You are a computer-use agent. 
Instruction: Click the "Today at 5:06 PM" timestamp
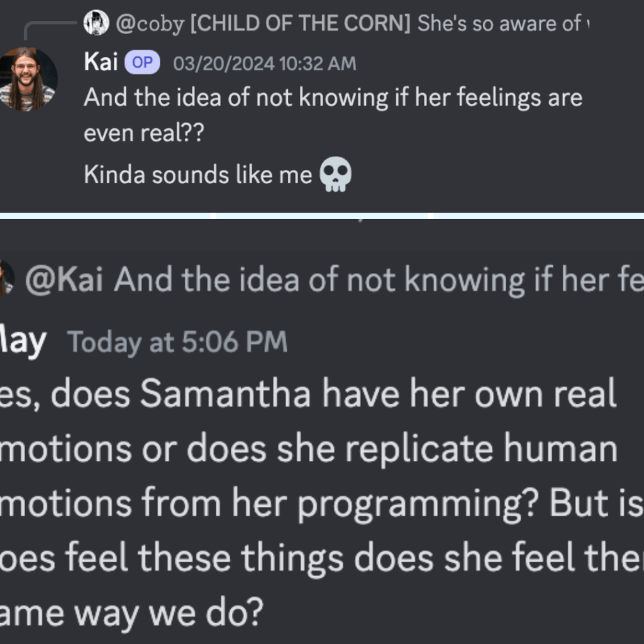coord(177,342)
